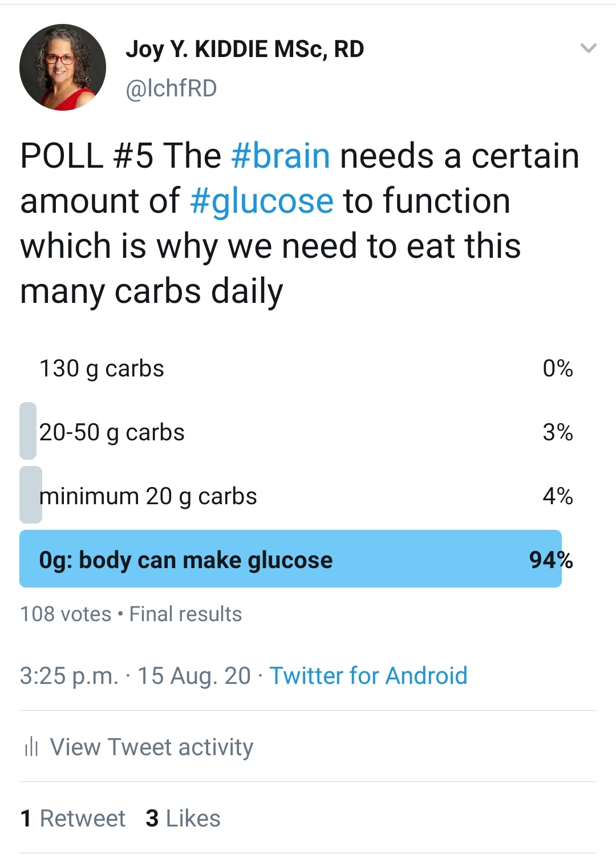Screen dimensions: 616x855
Task: View the 3 Likes list
Action: click(183, 818)
